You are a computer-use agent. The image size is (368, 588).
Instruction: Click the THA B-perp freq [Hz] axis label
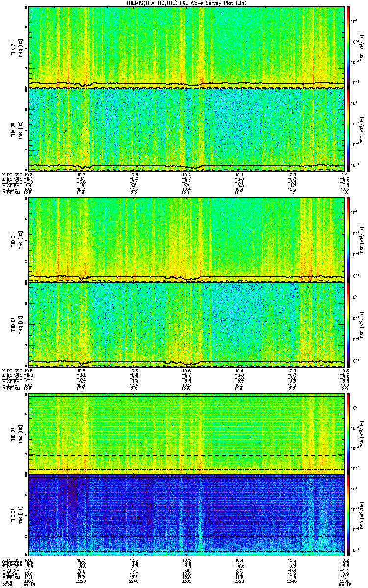(19, 48)
